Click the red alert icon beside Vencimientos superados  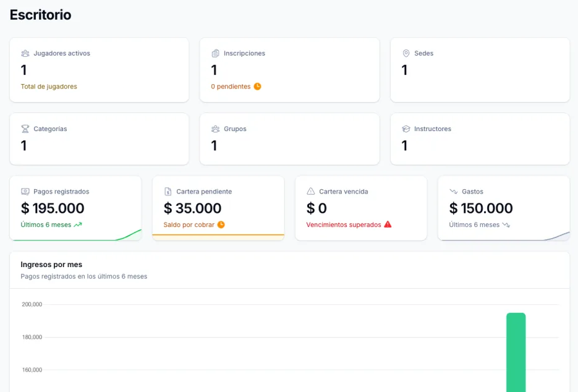(388, 224)
